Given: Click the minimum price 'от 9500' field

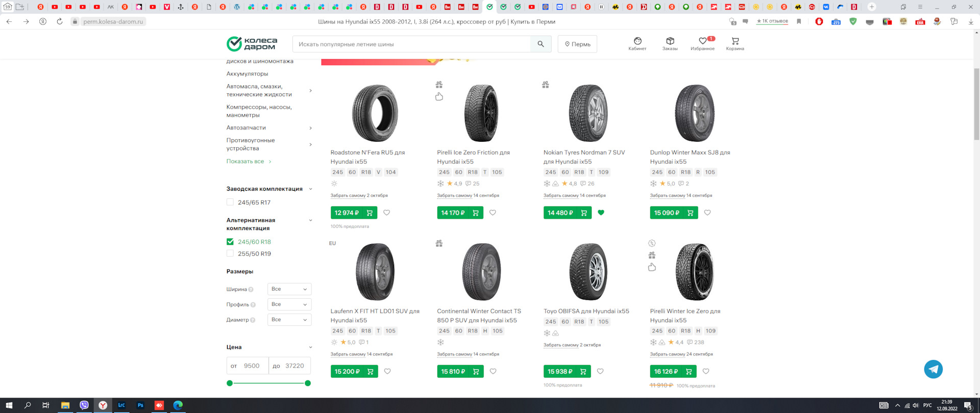Looking at the screenshot, I should click(248, 366).
